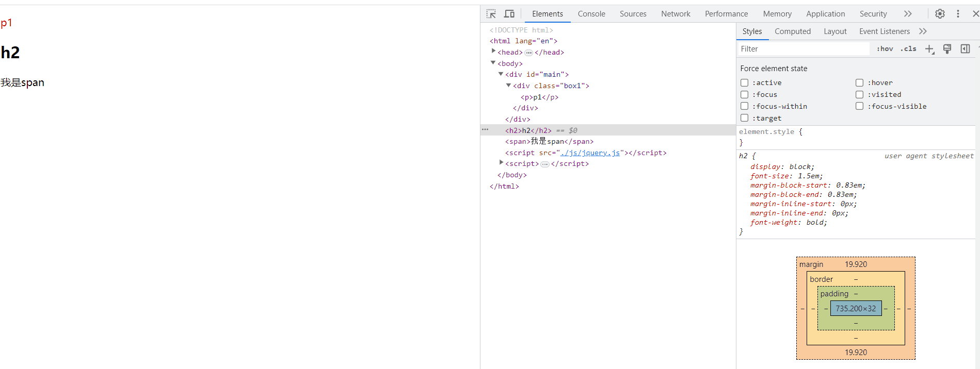Click font-size: 1.5em declaration
980x369 pixels.
[x=786, y=176]
